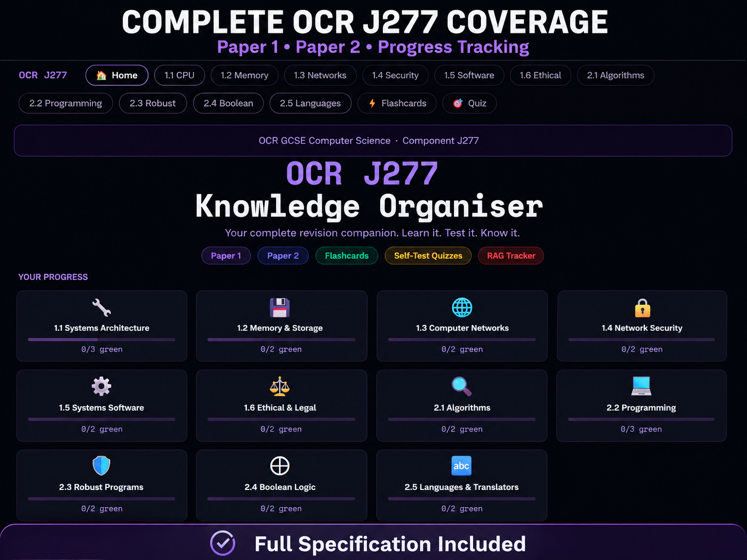
Task: Open the Flashcards nav tab with lightning icon
Action: 397,103
